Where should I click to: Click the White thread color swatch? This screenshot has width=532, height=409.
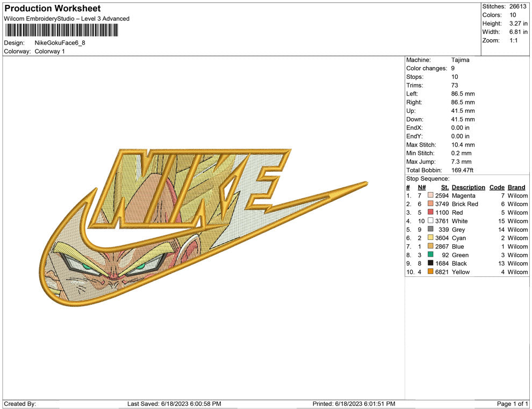point(430,221)
